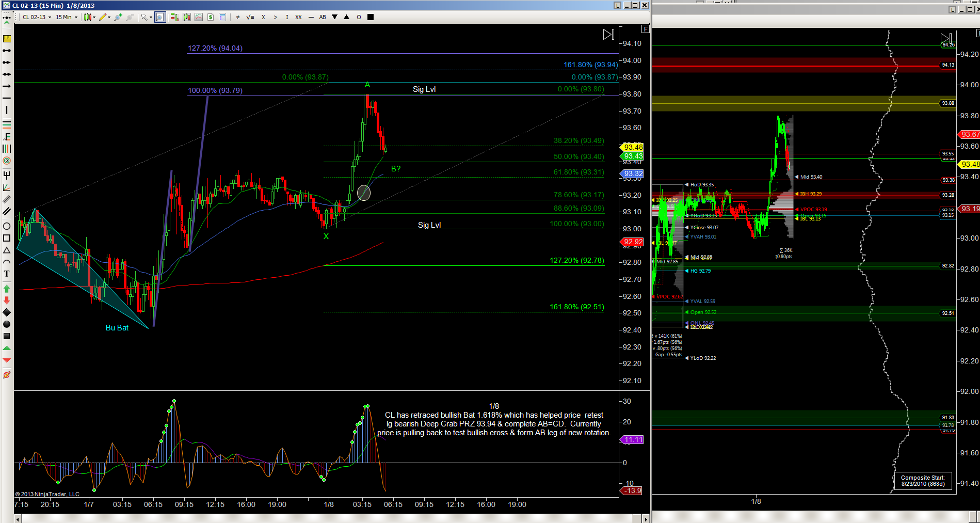Screen dimensions: 980x523
Task: Select the Rectangle drawing tool
Action: point(7,238)
